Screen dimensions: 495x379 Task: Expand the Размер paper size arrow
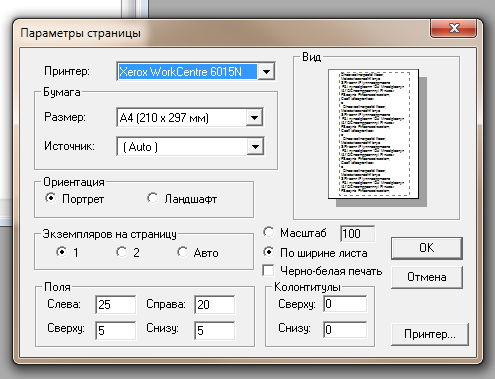[x=254, y=118]
